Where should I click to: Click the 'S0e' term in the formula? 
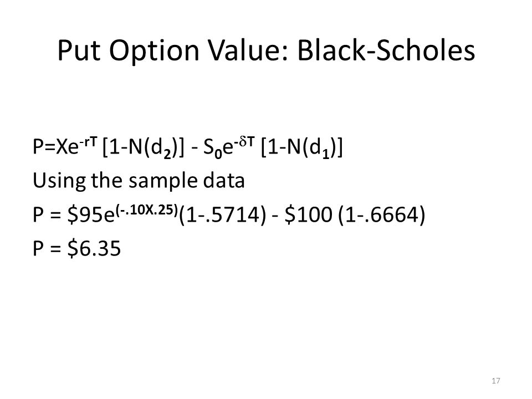tap(218, 149)
